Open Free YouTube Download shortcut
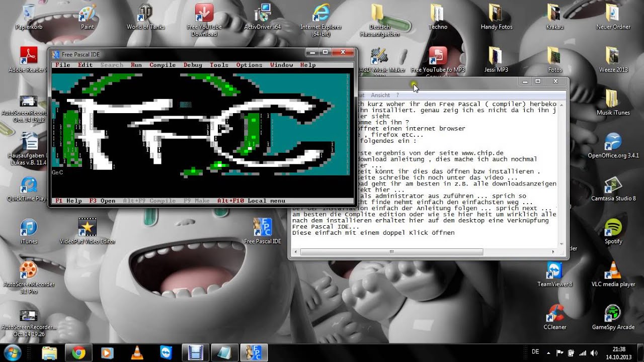Viewport: 644px width, 362px height. click(204, 20)
